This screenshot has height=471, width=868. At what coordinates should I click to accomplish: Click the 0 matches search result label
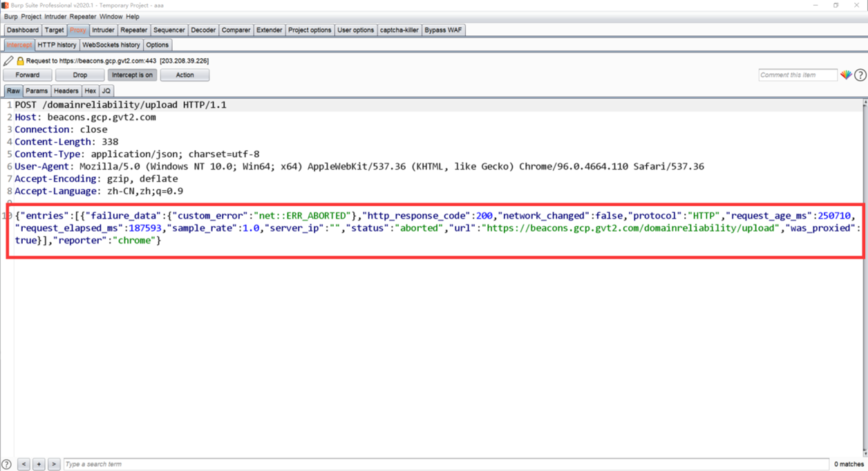[849, 464]
